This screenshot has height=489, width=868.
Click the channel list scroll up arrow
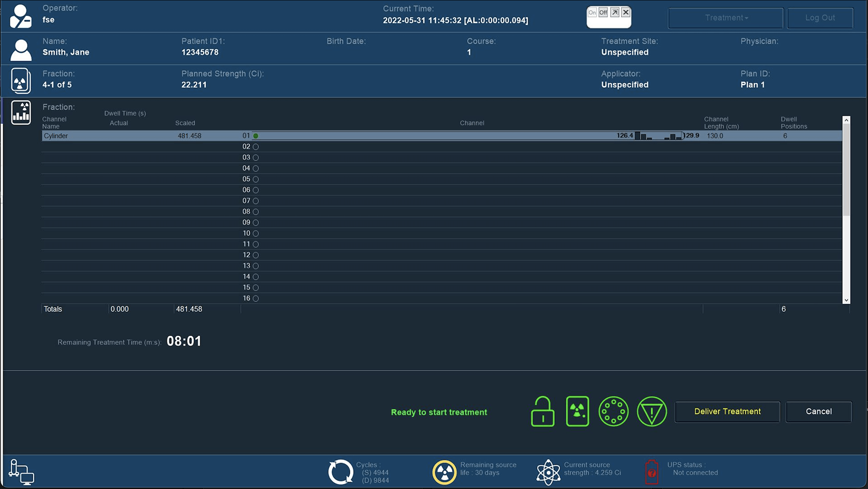coord(846,120)
